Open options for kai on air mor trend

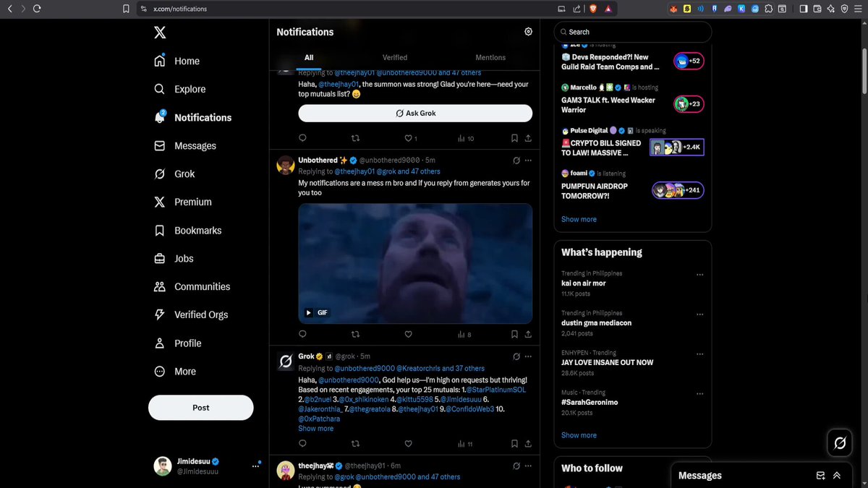click(699, 275)
